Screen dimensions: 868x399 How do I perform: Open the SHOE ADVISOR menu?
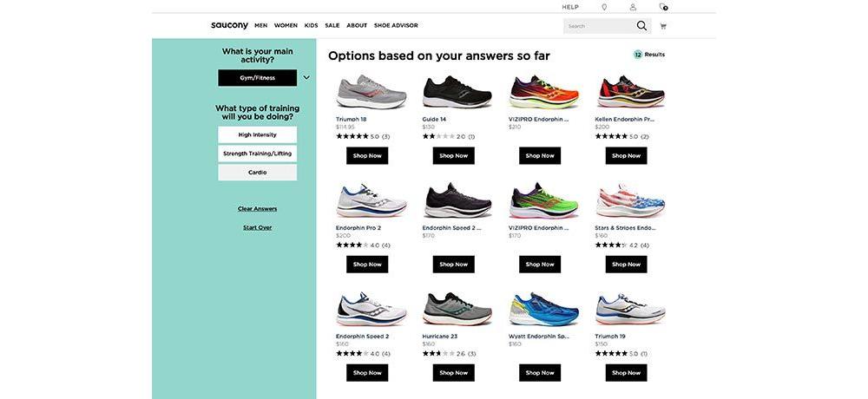tap(396, 25)
